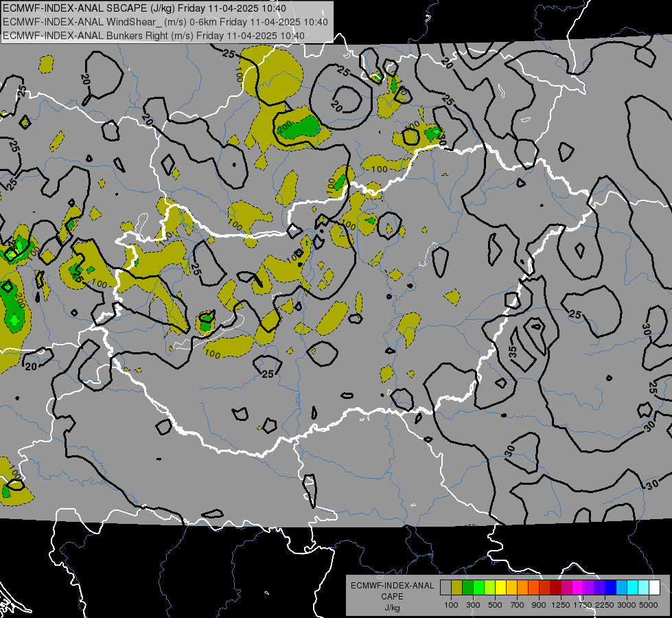Image resolution: width=672 pixels, height=618 pixels.
Task: Click the 2250 tick label in legend
Action: (x=605, y=605)
